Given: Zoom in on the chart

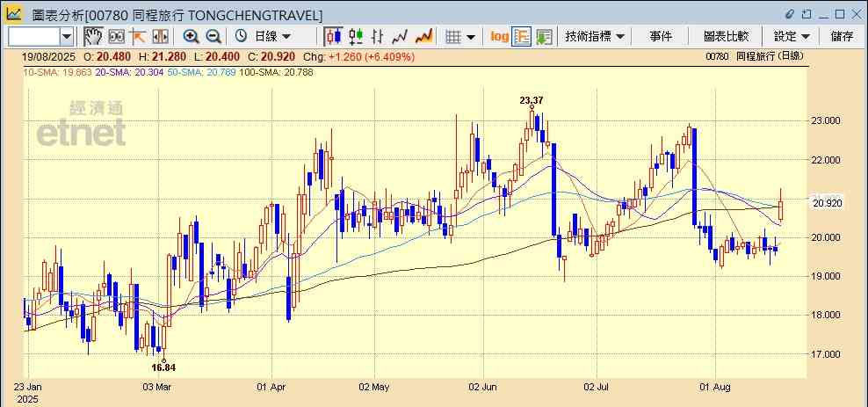Looking at the screenshot, I should point(191,37).
